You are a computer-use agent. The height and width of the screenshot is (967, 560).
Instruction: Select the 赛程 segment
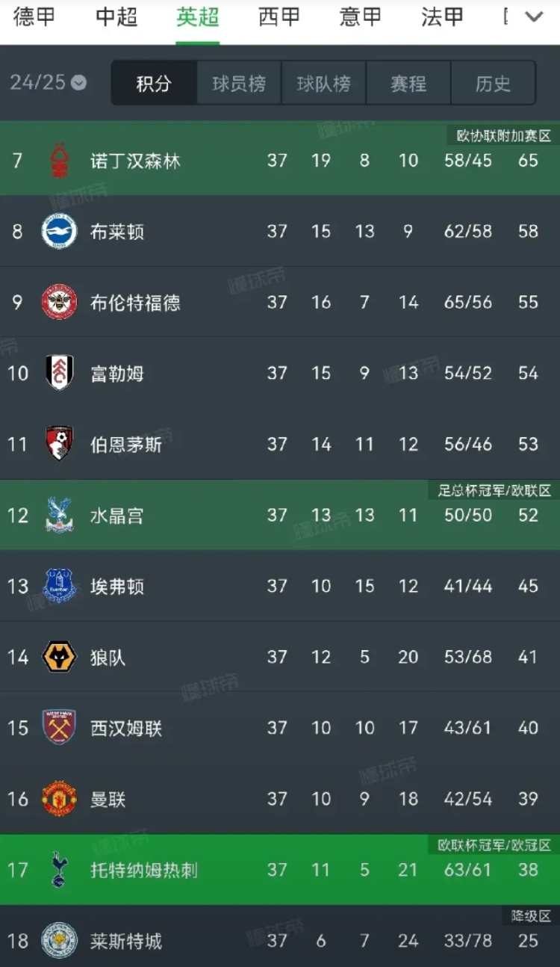408,83
